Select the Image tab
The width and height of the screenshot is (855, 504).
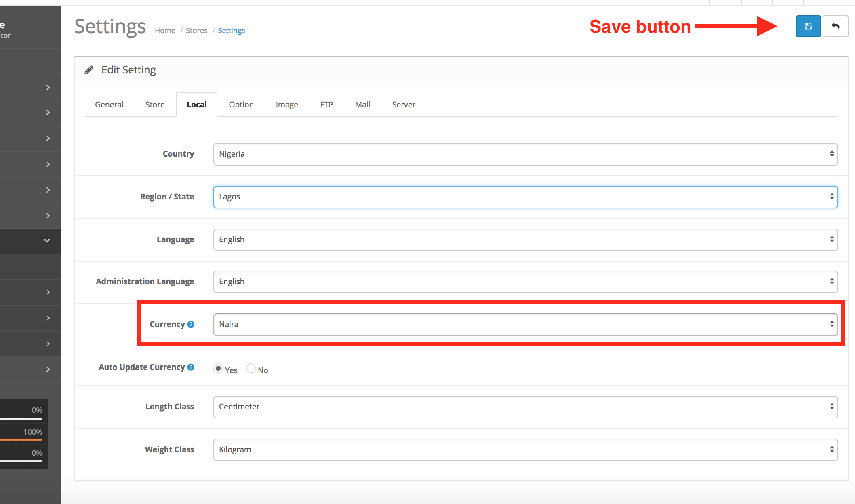(x=287, y=104)
